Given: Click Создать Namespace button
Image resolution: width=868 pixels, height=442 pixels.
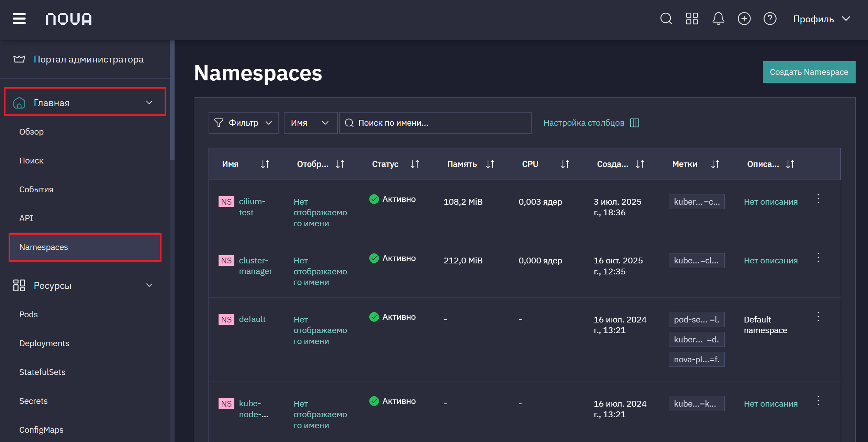Looking at the screenshot, I should point(809,72).
